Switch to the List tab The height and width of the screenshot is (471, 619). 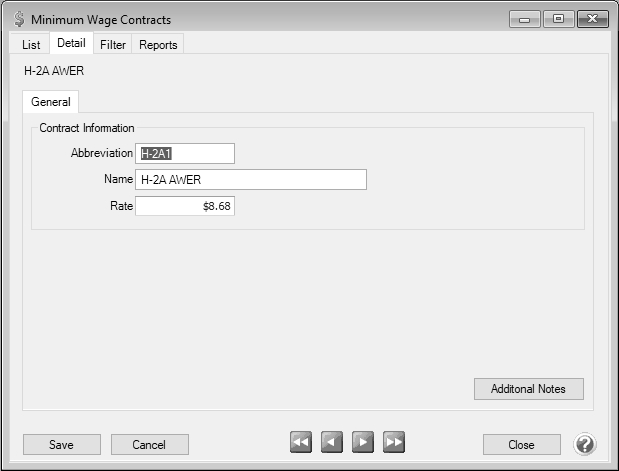[x=31, y=45]
